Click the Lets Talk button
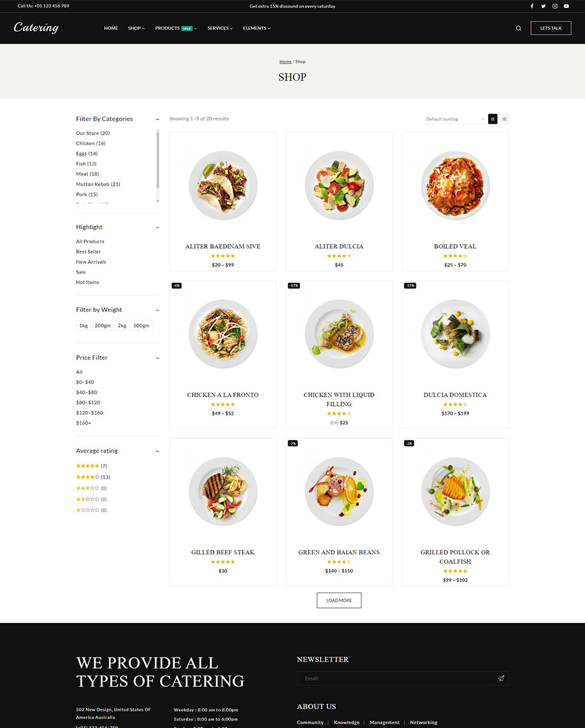 (551, 28)
